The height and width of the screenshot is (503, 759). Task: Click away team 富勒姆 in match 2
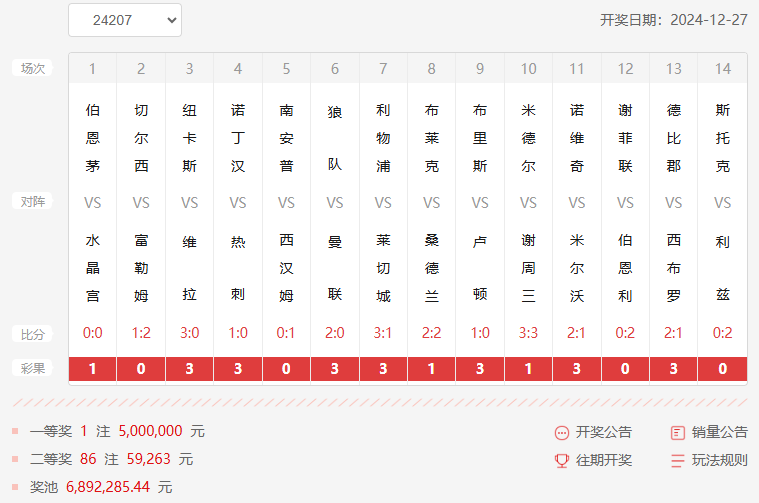tap(141, 268)
